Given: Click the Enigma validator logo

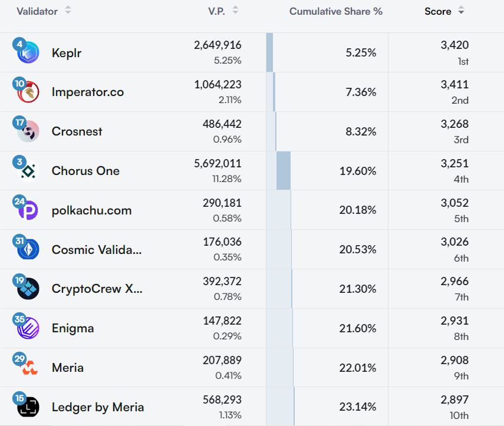Looking at the screenshot, I should point(28,328).
